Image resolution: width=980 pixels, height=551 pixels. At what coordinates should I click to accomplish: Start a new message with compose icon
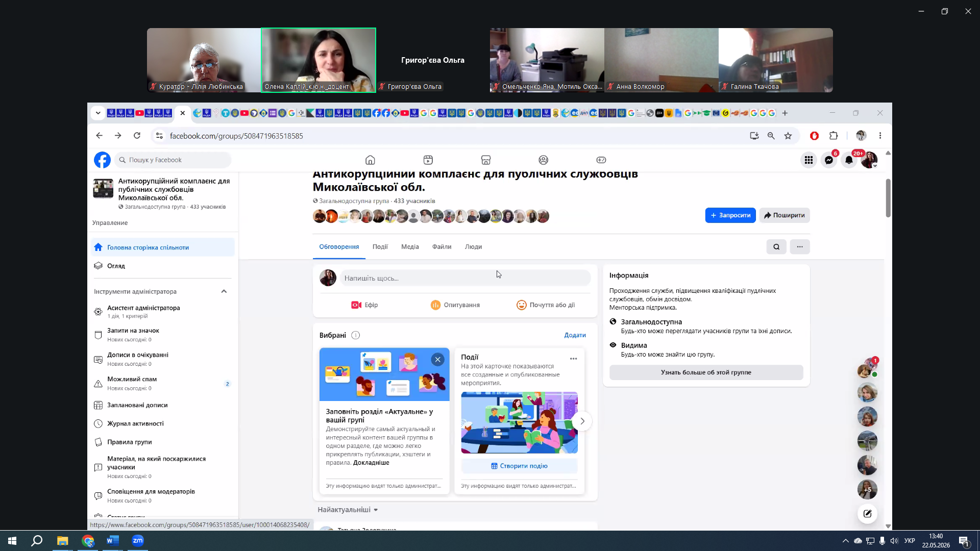pyautogui.click(x=867, y=514)
